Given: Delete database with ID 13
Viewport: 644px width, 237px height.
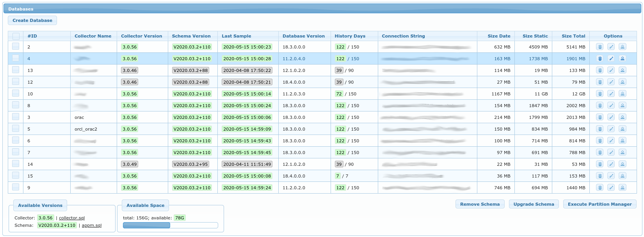Looking at the screenshot, I should click(x=600, y=70).
